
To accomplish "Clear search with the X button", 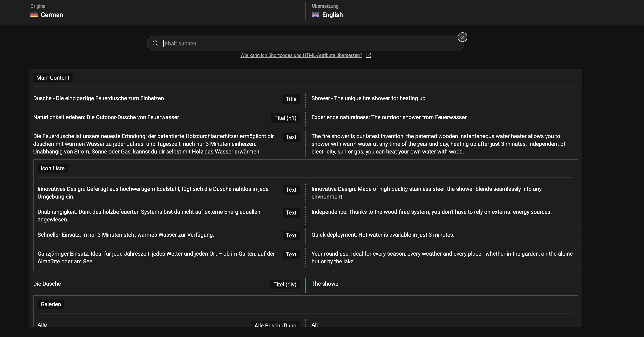I will [x=462, y=37].
